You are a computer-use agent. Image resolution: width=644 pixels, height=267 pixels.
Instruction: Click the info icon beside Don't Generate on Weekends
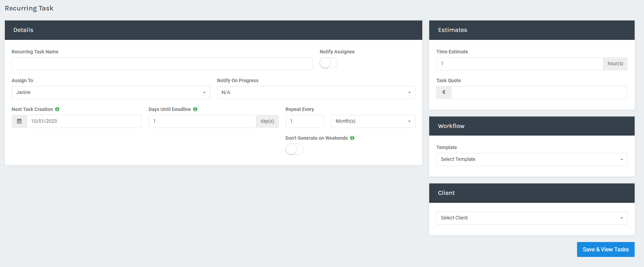tap(352, 138)
